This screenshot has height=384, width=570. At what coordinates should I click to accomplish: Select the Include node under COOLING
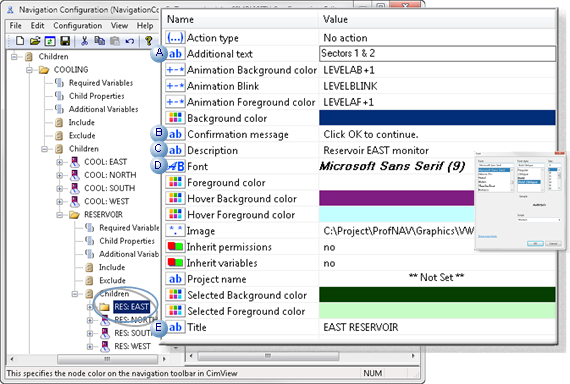[x=81, y=123]
